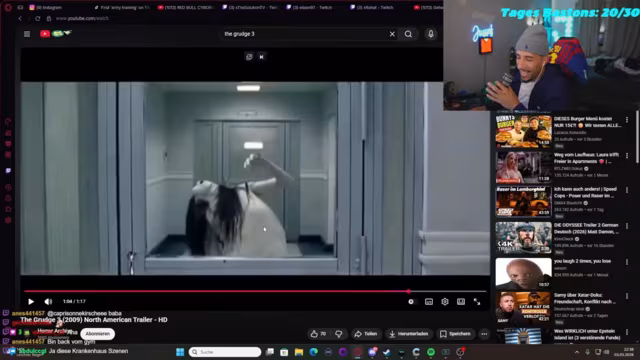640x360 pixels.
Task: Switch to the xRohat Twitch tab
Action: click(x=379, y=7)
